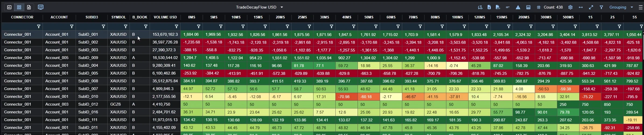The image size is (644, 135).
Task: Open the CONNECTOR column filter funnel
Action: 39,26
